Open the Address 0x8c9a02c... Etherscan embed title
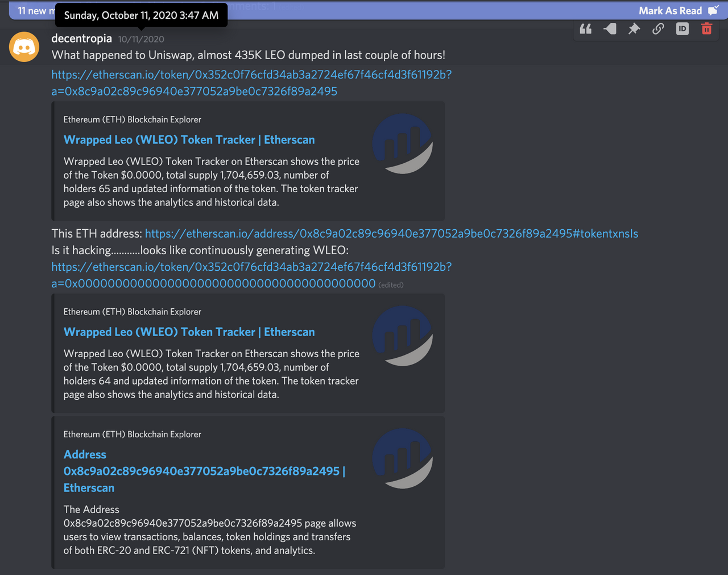Image resolution: width=728 pixels, height=575 pixels. [204, 471]
